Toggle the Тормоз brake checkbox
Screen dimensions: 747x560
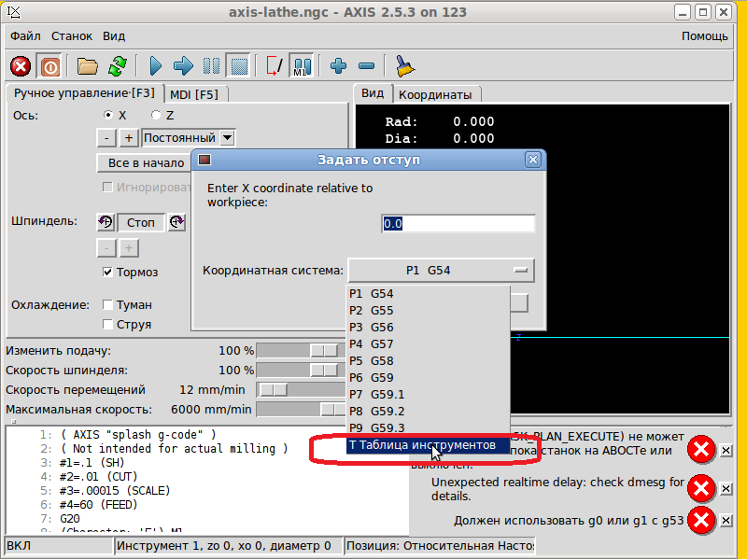tap(107, 273)
